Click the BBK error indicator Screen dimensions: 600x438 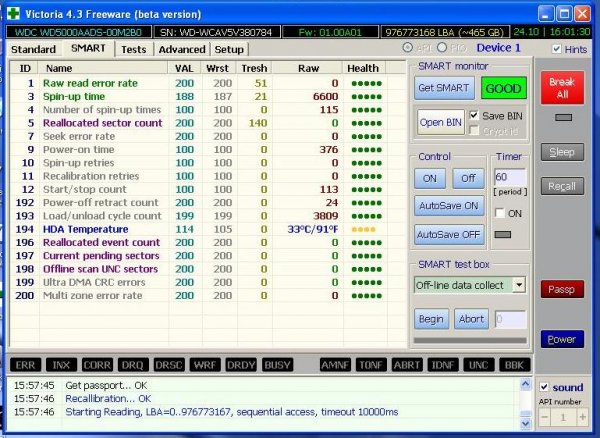pyautogui.click(x=515, y=365)
